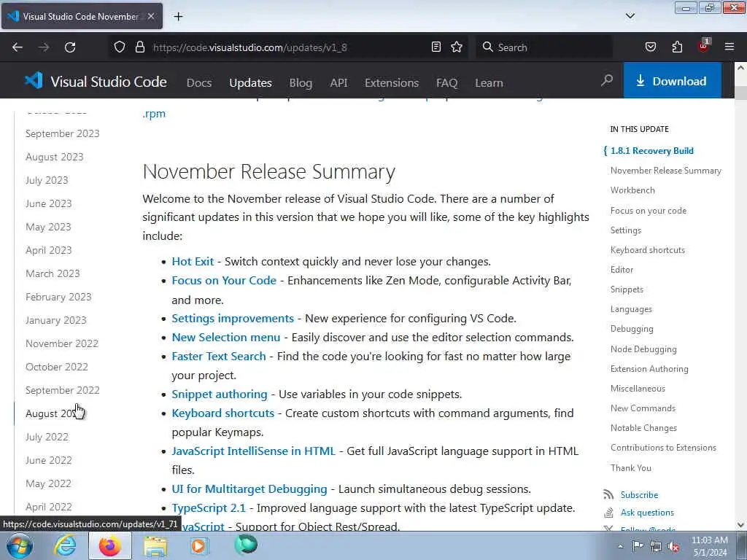This screenshot has height=560, width=747.
Task: Jump to Contributions to Extensions section
Action: coord(663,448)
